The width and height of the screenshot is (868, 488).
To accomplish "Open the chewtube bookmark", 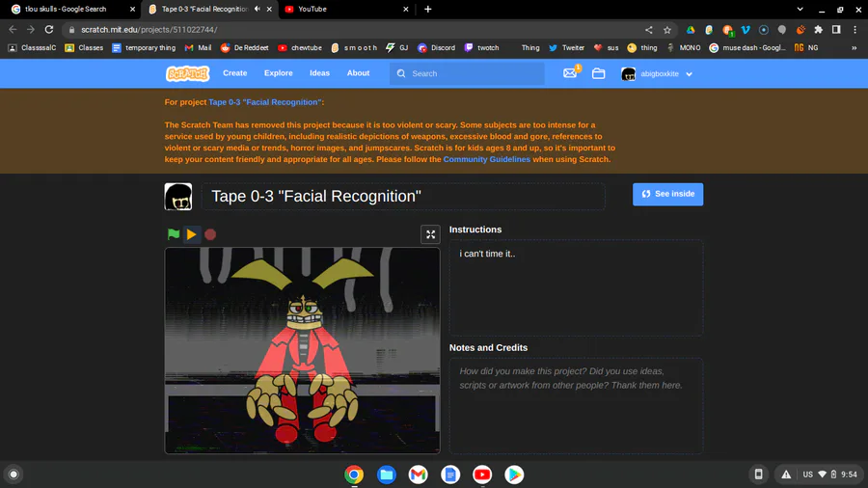I will [300, 48].
